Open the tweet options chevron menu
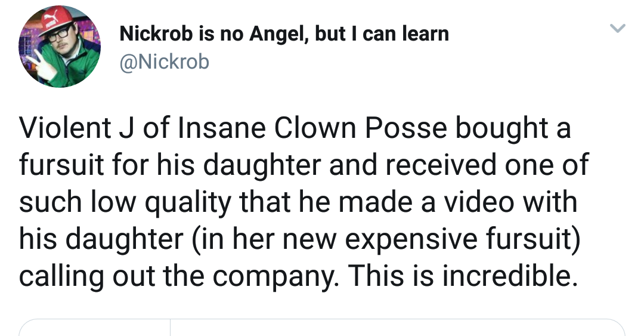 [618, 29]
